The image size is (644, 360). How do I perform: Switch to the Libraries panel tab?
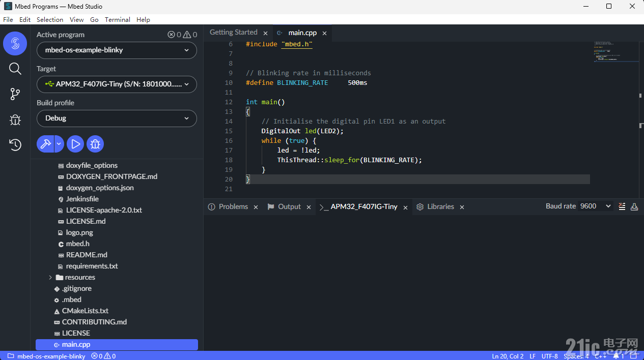(440, 206)
